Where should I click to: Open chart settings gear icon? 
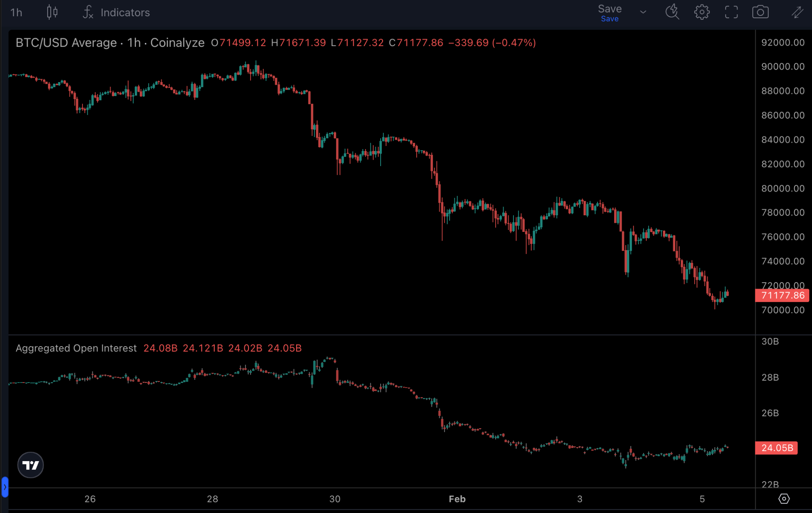click(701, 12)
